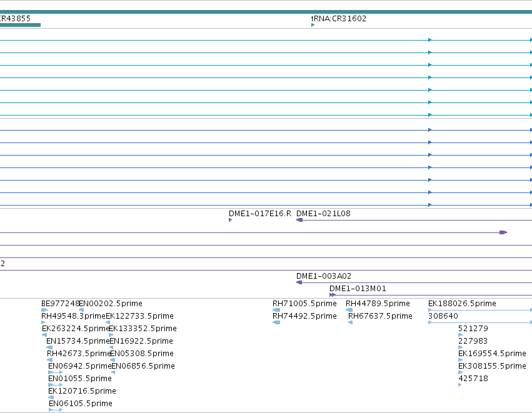Select the EK120716.5prime label
This screenshot has height=413, width=532.
click(x=82, y=391)
